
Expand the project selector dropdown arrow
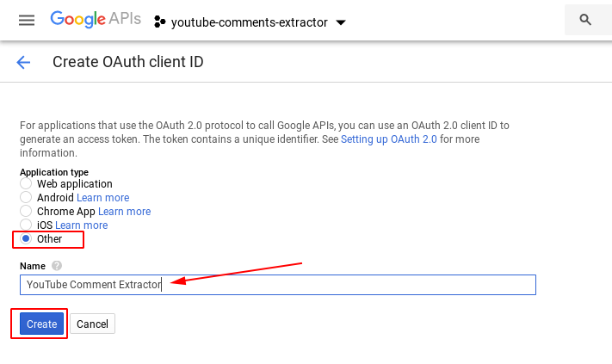[341, 22]
